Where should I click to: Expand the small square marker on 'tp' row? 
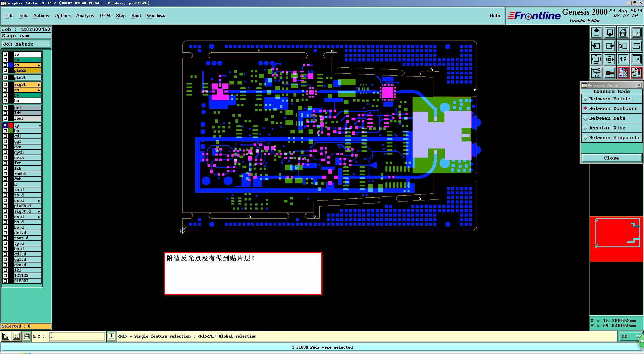[x=40, y=125]
